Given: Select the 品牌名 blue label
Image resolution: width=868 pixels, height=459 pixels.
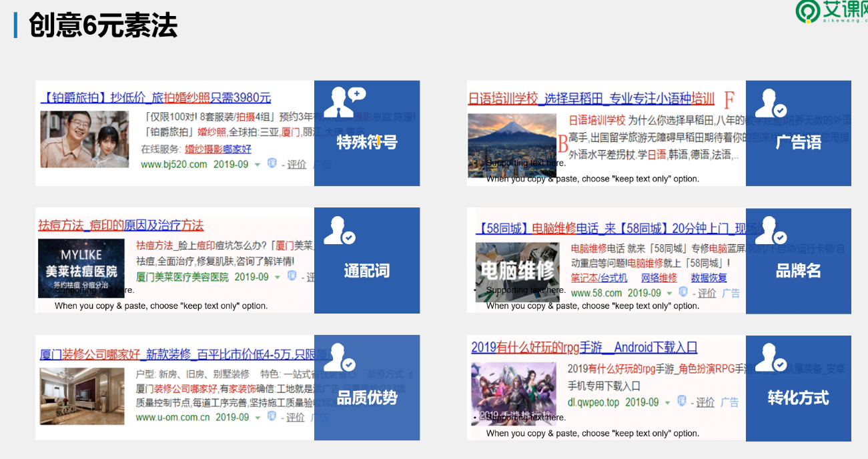Looking at the screenshot, I should pos(799,270).
